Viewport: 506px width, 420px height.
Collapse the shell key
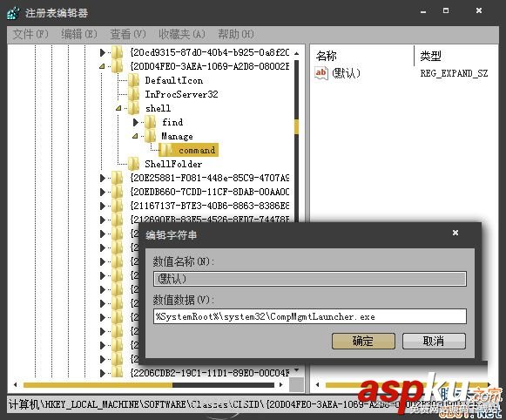point(118,108)
